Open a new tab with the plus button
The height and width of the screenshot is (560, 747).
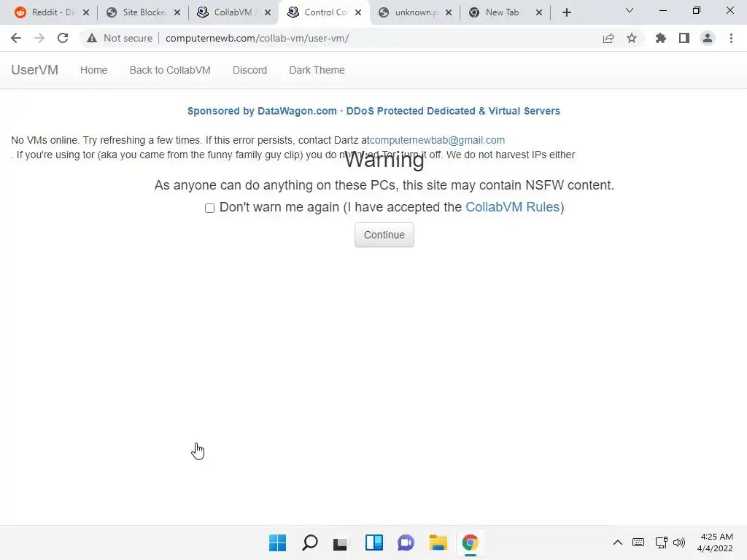pos(566,12)
